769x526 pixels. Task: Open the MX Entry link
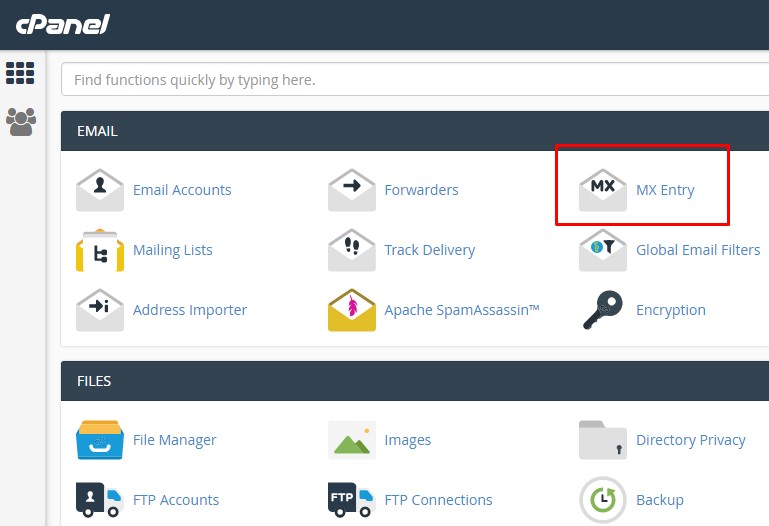click(x=665, y=190)
